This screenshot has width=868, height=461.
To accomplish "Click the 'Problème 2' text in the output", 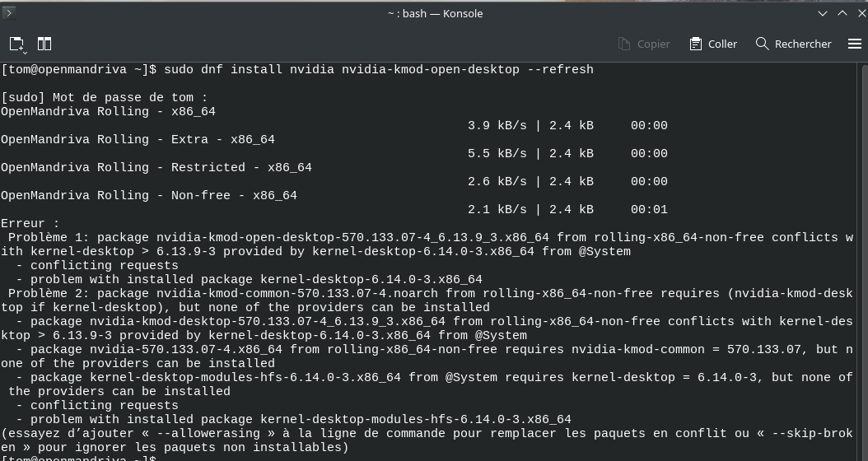I will (x=49, y=294).
